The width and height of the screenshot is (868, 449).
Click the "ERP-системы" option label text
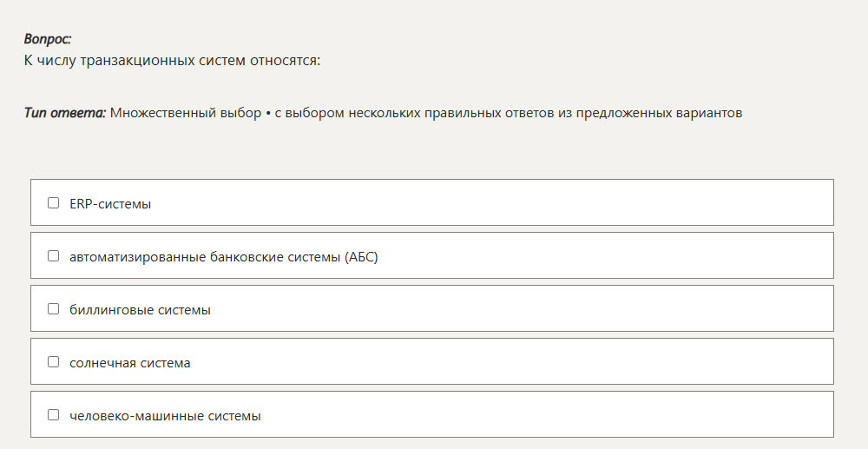110,204
